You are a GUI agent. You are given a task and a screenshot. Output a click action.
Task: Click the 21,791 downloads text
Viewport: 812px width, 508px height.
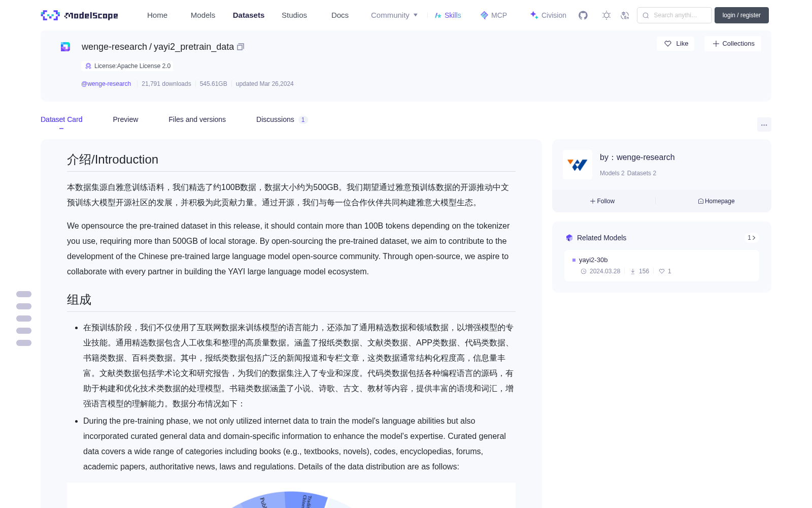tap(166, 84)
